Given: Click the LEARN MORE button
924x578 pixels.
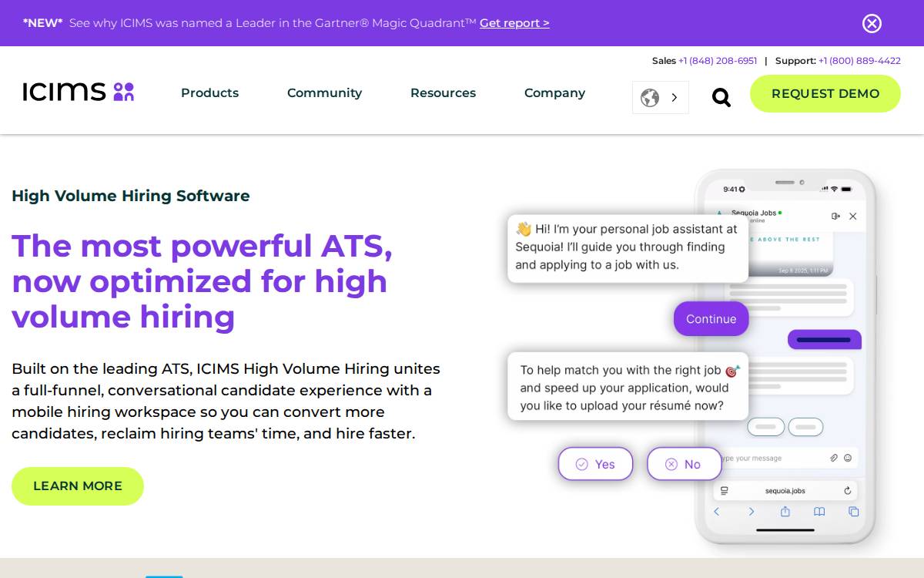Looking at the screenshot, I should [x=78, y=486].
